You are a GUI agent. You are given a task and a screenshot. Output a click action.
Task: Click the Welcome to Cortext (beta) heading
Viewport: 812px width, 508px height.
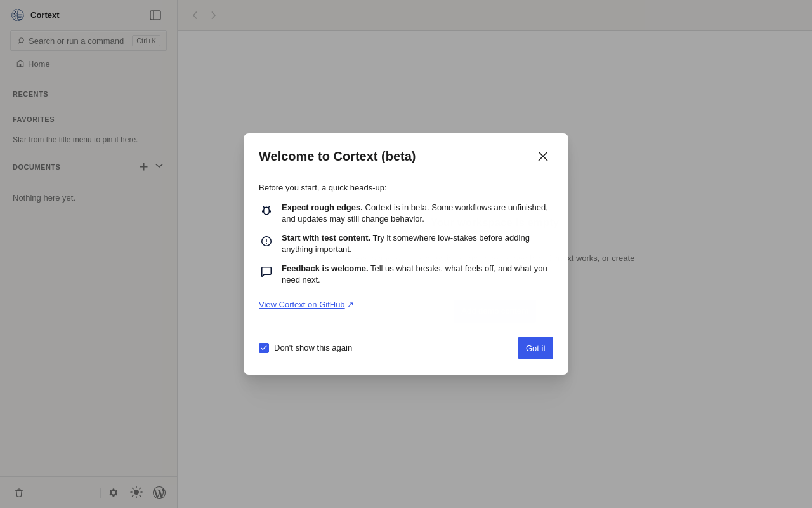(337, 156)
